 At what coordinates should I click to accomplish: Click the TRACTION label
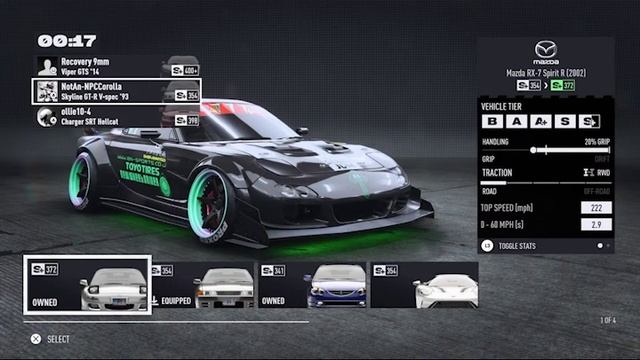[497, 173]
